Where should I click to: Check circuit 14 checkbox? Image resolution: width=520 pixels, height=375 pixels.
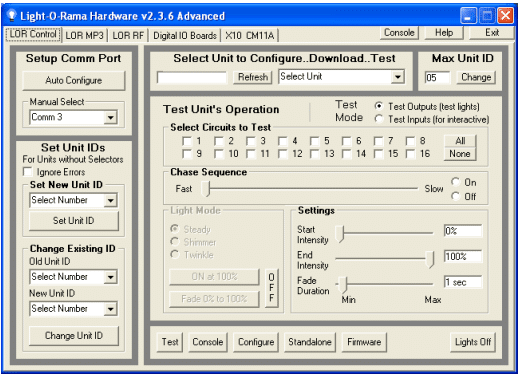(347, 154)
